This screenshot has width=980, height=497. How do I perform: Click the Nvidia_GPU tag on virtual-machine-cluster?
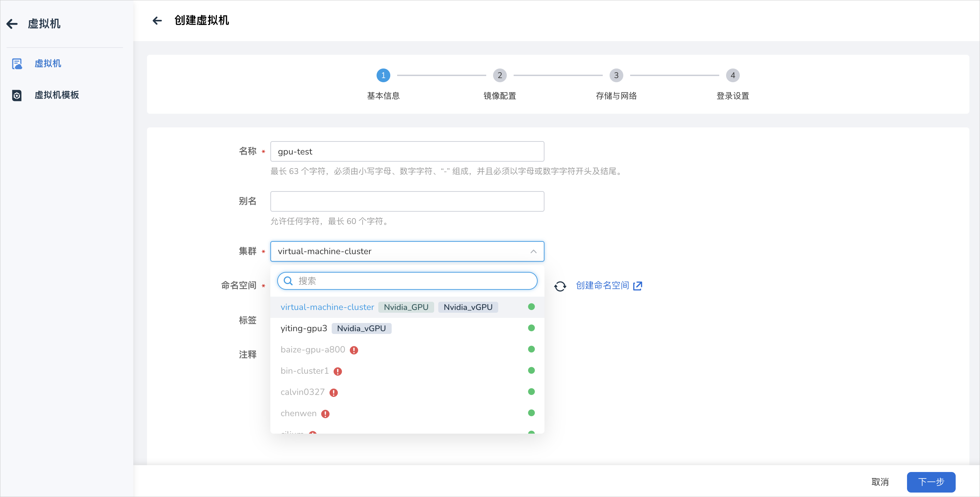pos(406,307)
